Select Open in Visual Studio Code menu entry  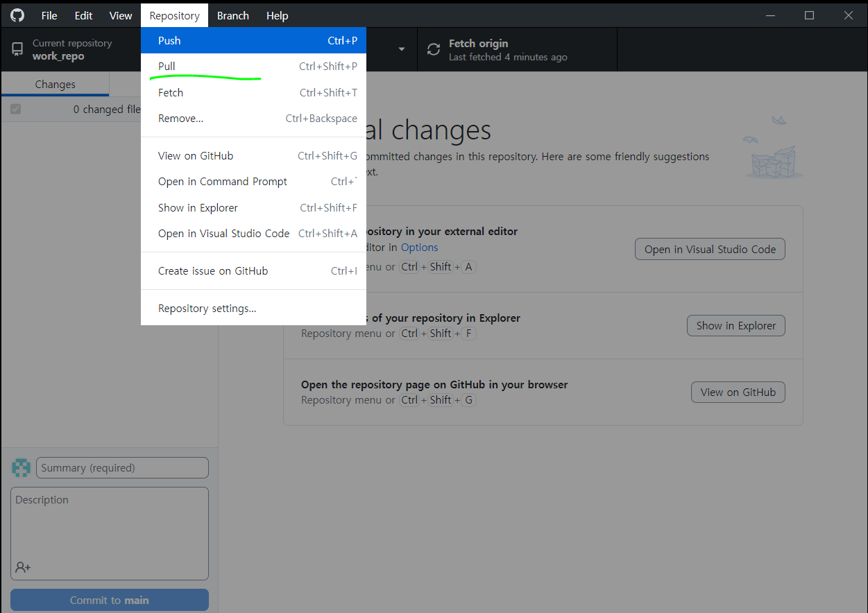(253, 234)
